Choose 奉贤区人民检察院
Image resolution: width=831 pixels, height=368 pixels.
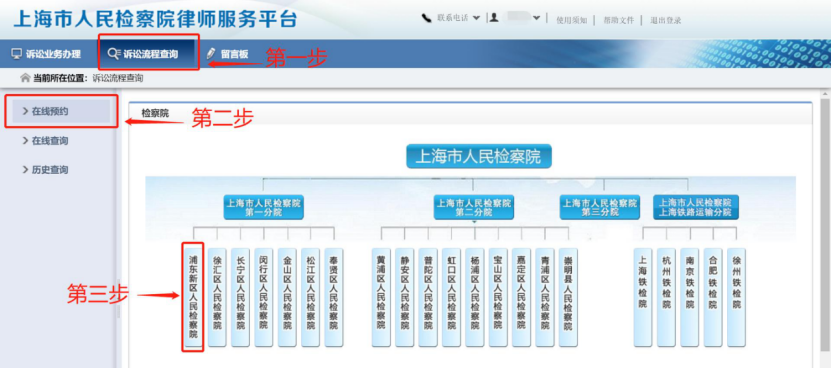(333, 297)
